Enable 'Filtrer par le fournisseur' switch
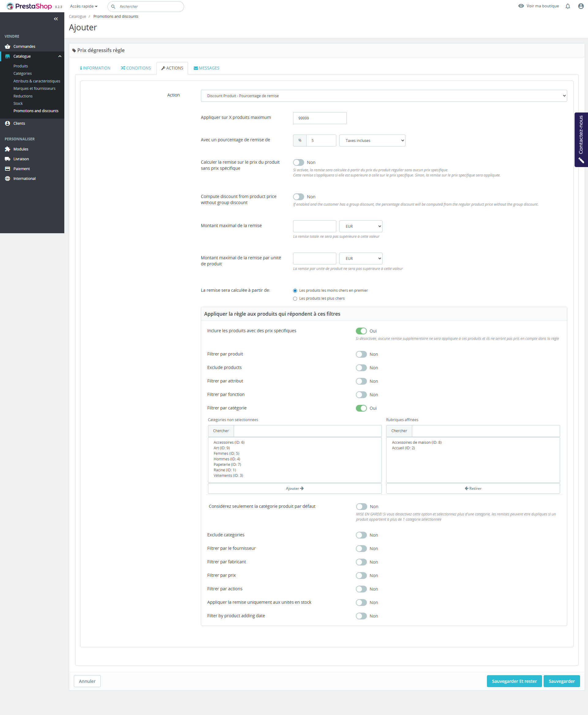Image resolution: width=588 pixels, height=715 pixels. pyautogui.click(x=361, y=548)
